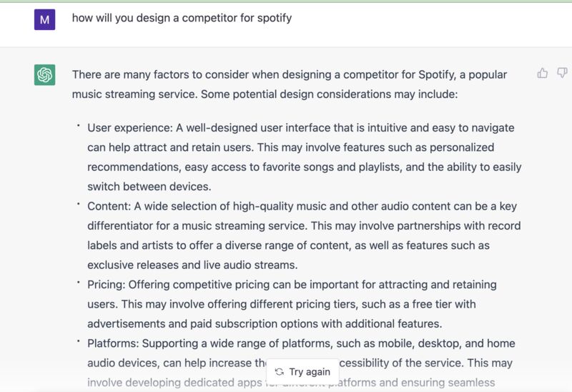Click the line starting "advertisements and paid subscription"

tap(265, 324)
